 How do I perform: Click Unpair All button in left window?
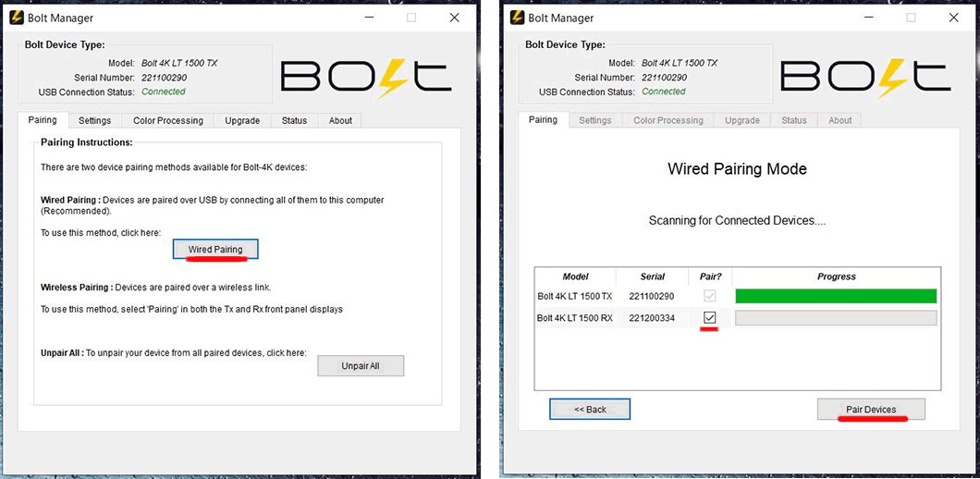click(x=361, y=366)
